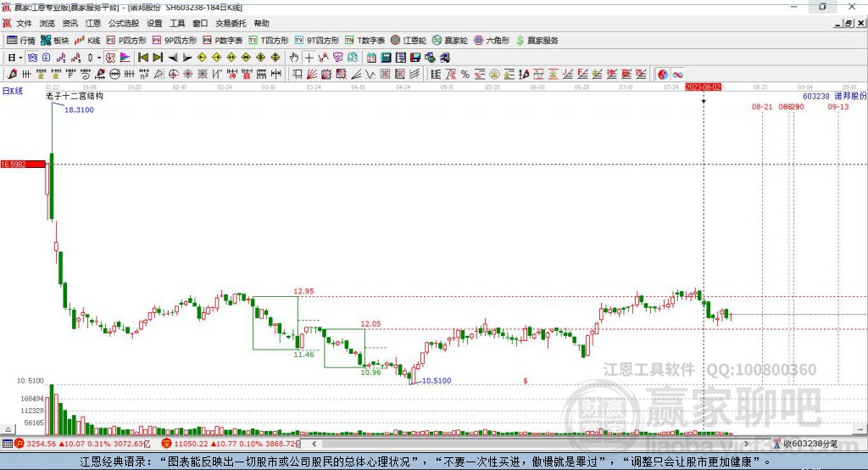Select the red pencil drawing tool
Screen dimensions: 868x470
[x=12, y=75]
